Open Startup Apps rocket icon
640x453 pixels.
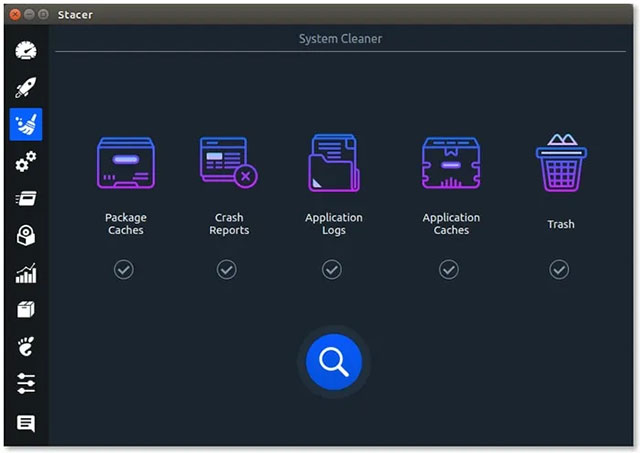pyautogui.click(x=26, y=87)
